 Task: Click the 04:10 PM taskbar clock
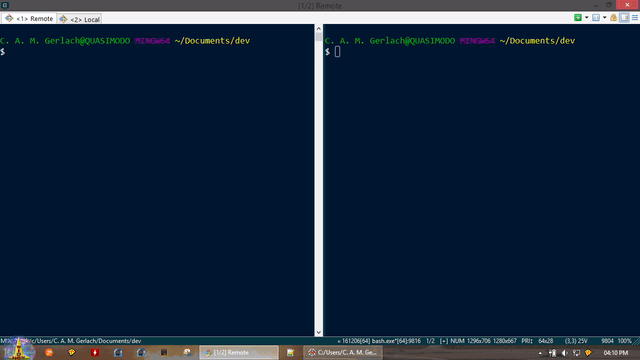tap(616, 353)
